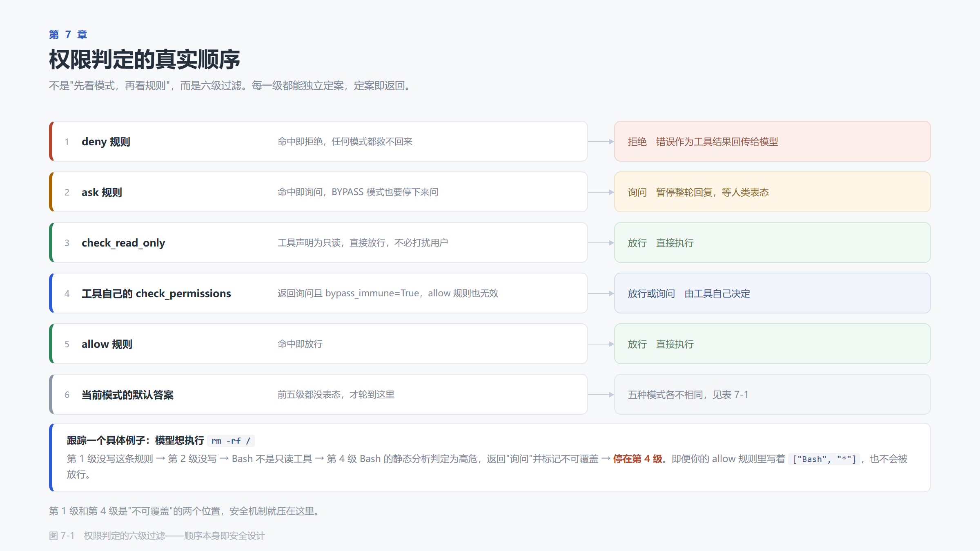980x551 pixels.
Task: Click text 返回询问且 bypass_immune=True
Action: (x=349, y=293)
